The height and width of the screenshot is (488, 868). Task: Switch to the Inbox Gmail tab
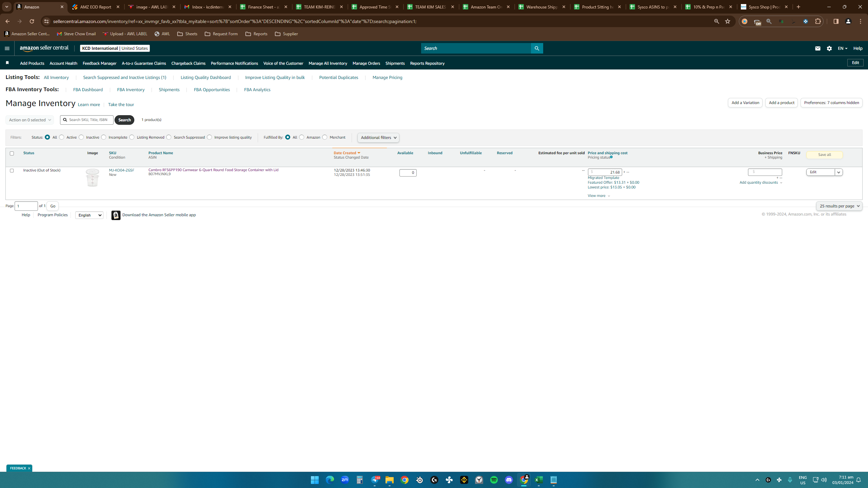click(x=208, y=7)
